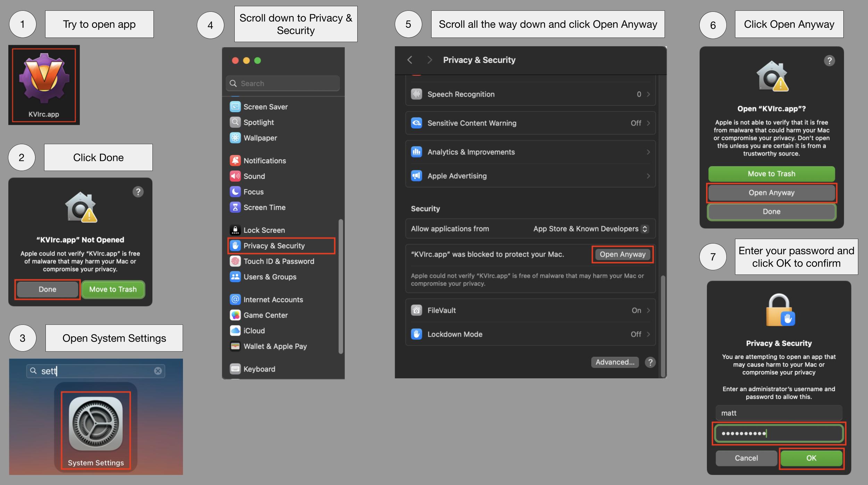Expand FileVault row
The width and height of the screenshot is (868, 485).
coord(530,310)
